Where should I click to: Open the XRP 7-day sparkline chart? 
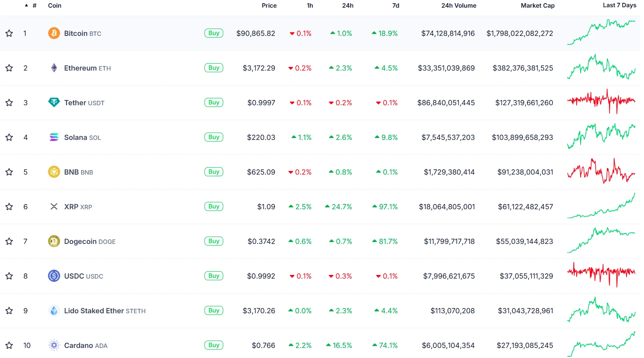tap(601, 206)
